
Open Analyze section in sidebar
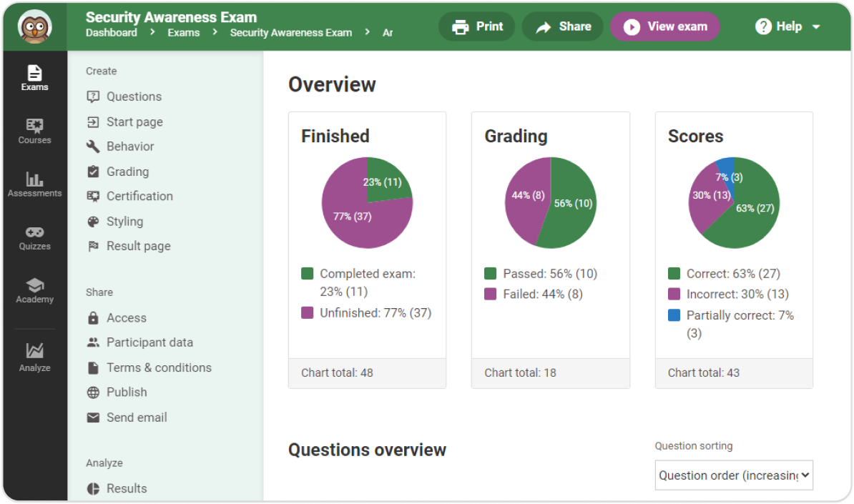tap(35, 357)
